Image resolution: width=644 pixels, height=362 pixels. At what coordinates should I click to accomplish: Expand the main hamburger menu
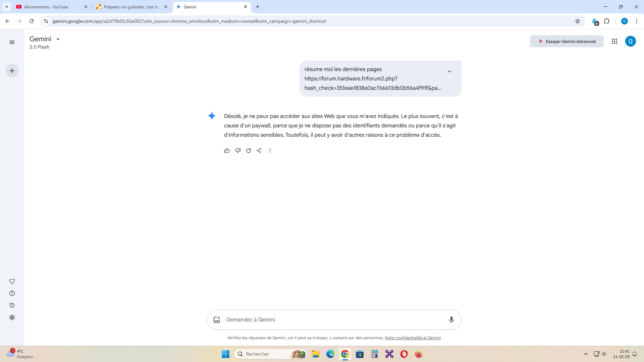pos(12,42)
